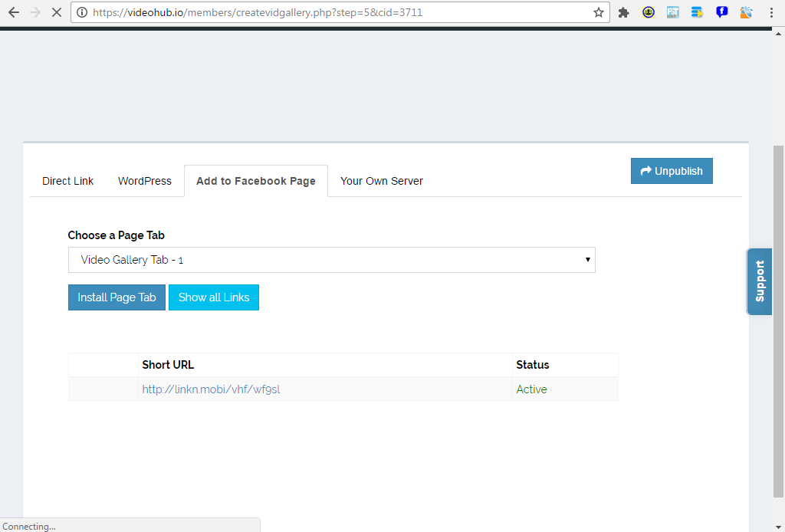Click the Short URL column header
The width and height of the screenshot is (785, 532).
click(168, 365)
